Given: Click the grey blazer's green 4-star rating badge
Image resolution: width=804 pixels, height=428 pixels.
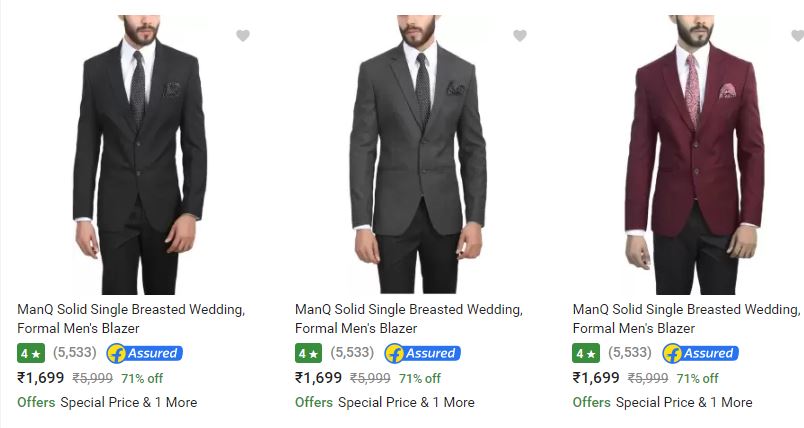Looking at the screenshot, I should [308, 353].
